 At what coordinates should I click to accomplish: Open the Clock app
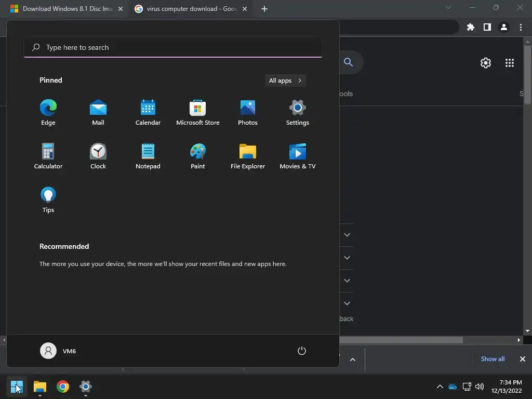pos(98,156)
